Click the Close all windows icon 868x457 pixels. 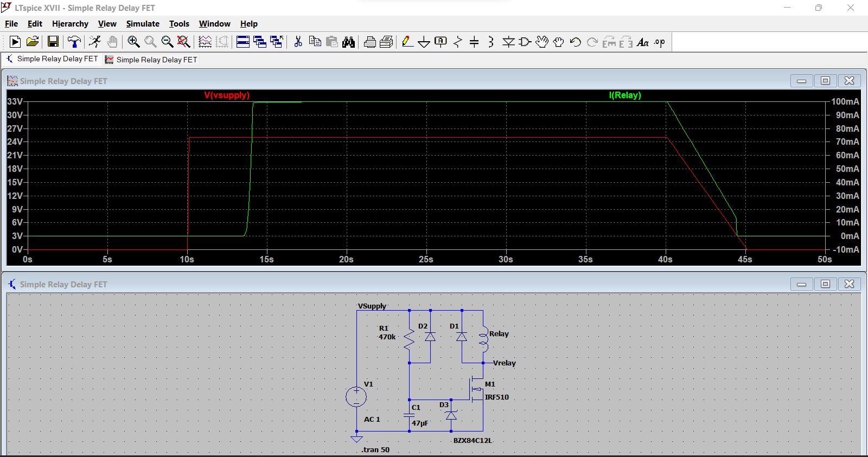(x=277, y=42)
